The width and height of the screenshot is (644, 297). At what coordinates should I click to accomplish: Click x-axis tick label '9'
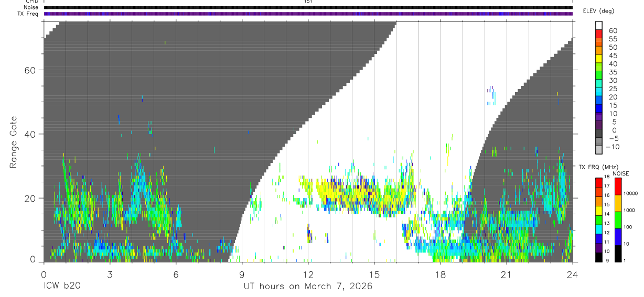[x=242, y=274]
